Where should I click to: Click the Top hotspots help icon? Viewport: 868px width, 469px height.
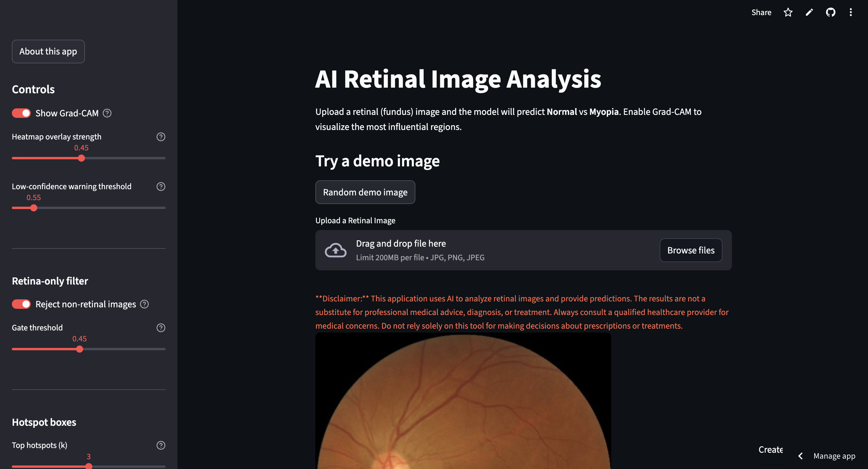click(x=161, y=445)
